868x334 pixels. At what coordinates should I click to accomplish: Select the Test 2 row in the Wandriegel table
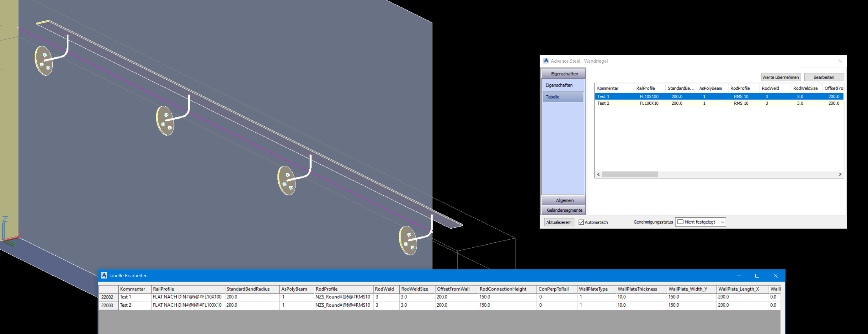(x=640, y=103)
